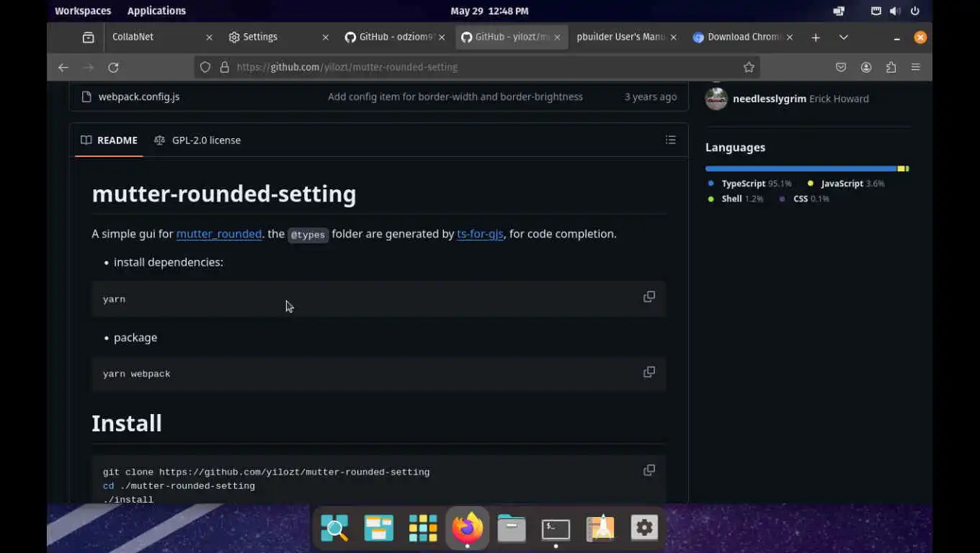Image resolution: width=980 pixels, height=553 pixels.
Task: List all tabs dropdown arrow
Action: pos(844,37)
